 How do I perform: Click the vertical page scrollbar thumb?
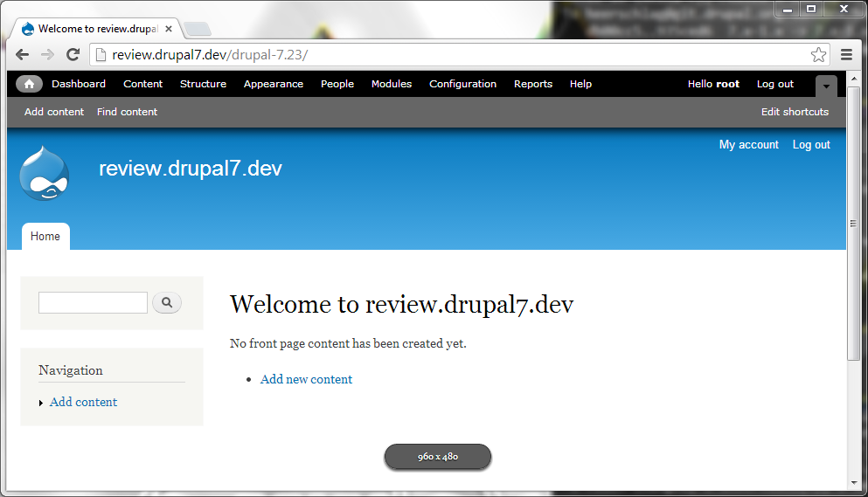pos(854,223)
